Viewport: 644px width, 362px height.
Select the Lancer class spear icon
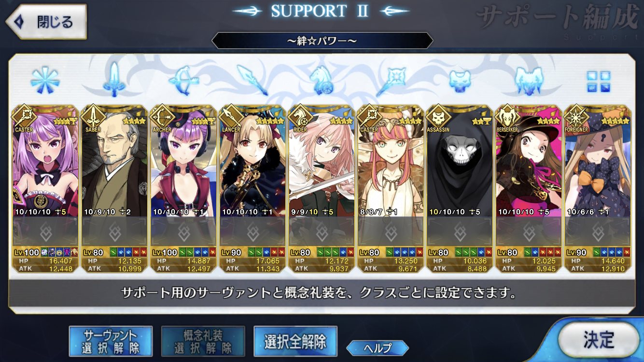(x=253, y=80)
